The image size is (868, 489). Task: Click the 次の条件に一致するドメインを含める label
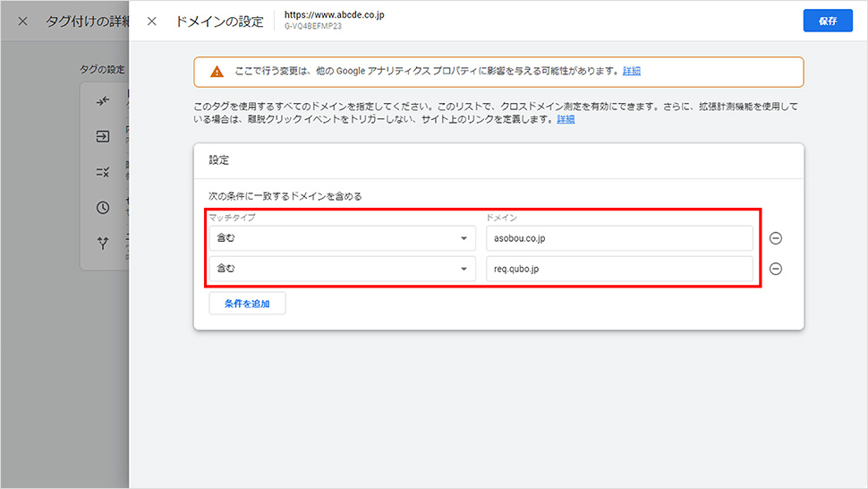click(285, 196)
